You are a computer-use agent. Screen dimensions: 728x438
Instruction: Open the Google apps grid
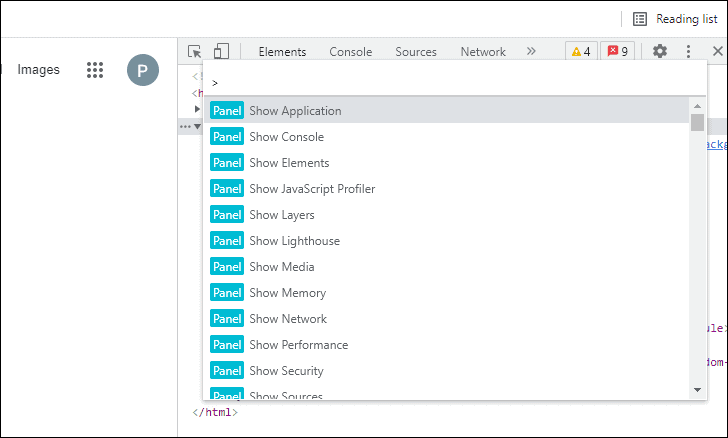[95, 70]
